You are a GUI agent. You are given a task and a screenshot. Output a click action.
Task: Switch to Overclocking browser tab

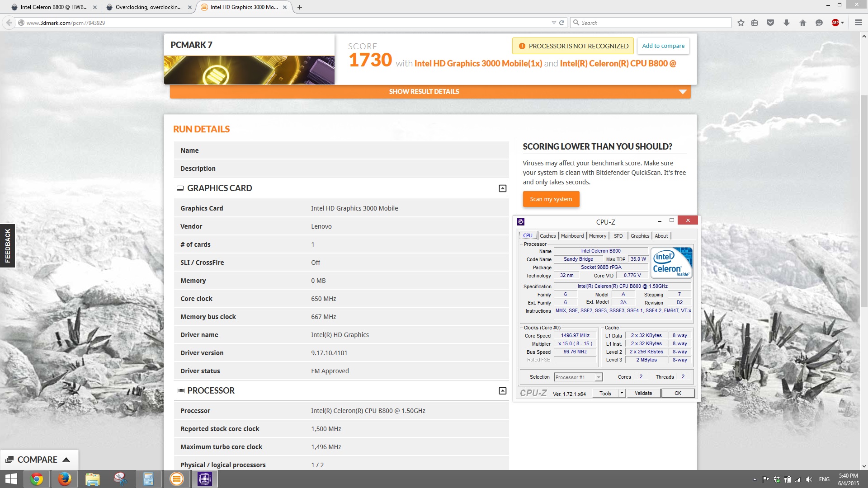(x=148, y=7)
